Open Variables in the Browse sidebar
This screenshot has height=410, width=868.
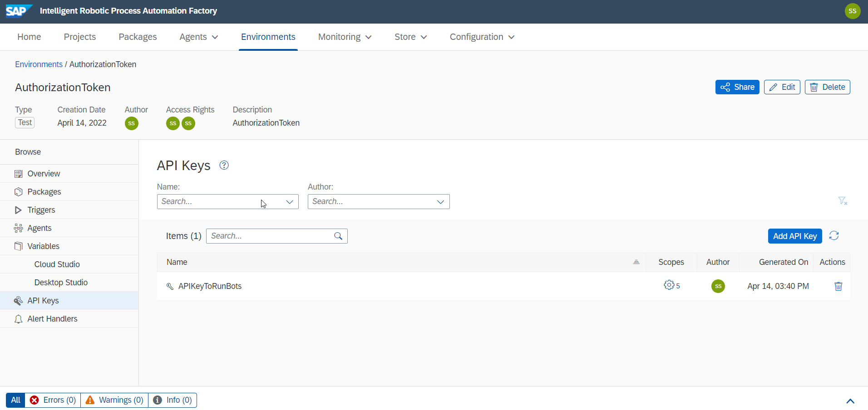[69, 246]
